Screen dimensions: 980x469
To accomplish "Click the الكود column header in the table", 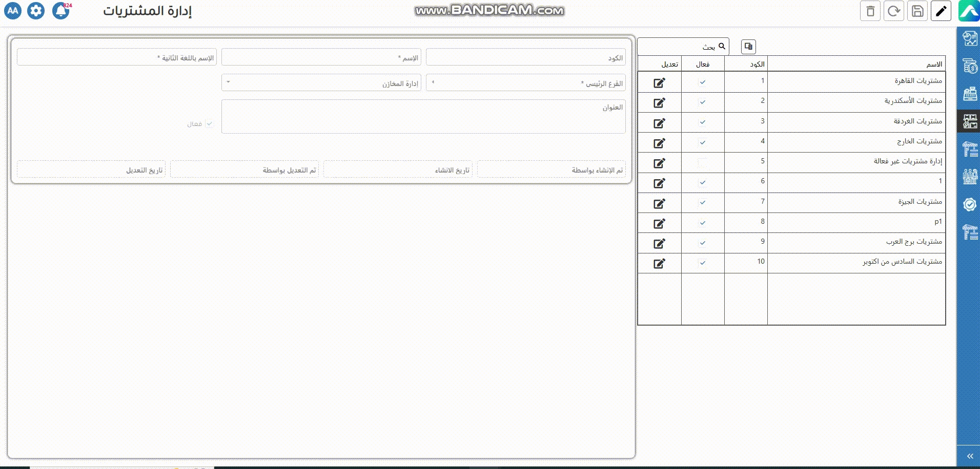I will pos(746,64).
